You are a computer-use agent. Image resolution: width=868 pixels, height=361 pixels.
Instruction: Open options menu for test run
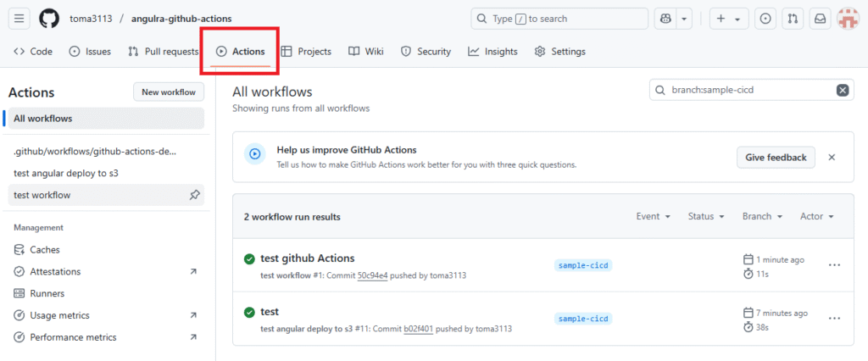coord(834,319)
